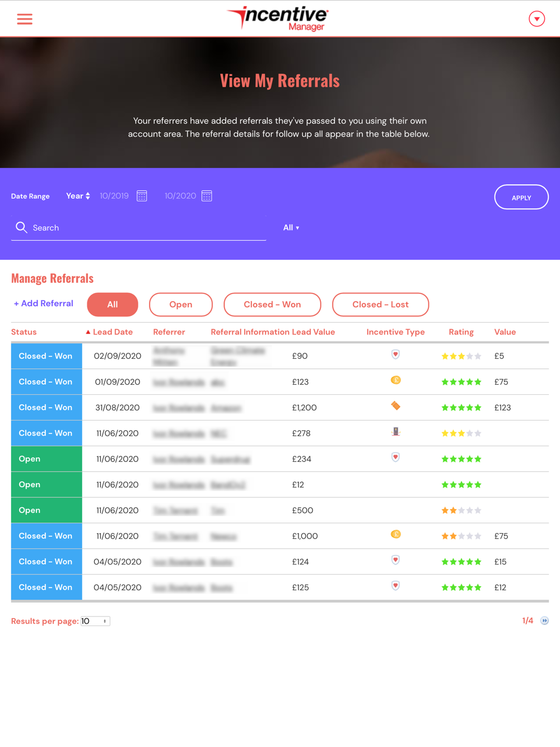Click the APPLY button
560x747 pixels.
[521, 197]
